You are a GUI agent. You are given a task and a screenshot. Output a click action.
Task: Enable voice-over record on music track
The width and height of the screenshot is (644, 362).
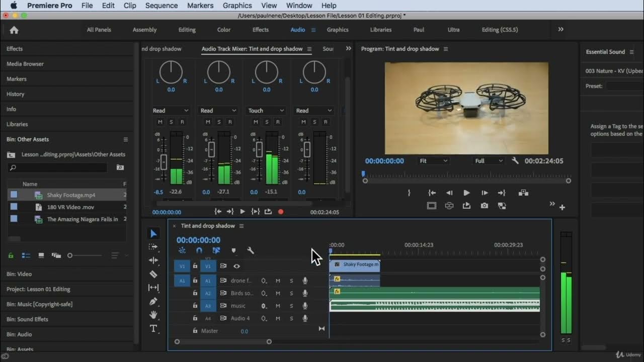click(x=305, y=306)
